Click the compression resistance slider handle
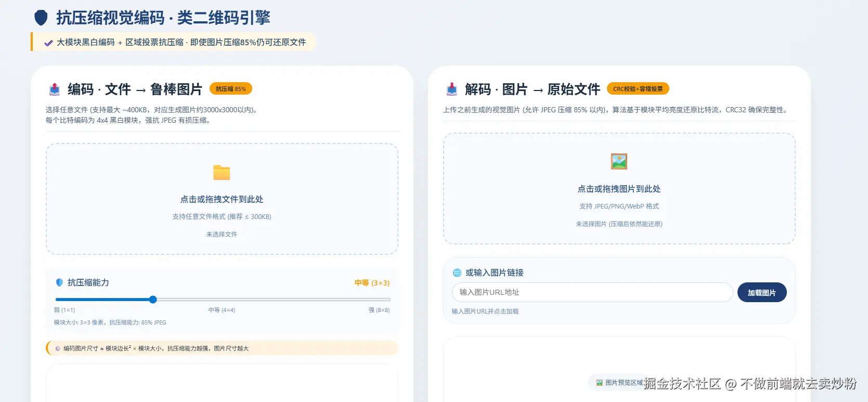The height and width of the screenshot is (402, 868). click(x=153, y=300)
